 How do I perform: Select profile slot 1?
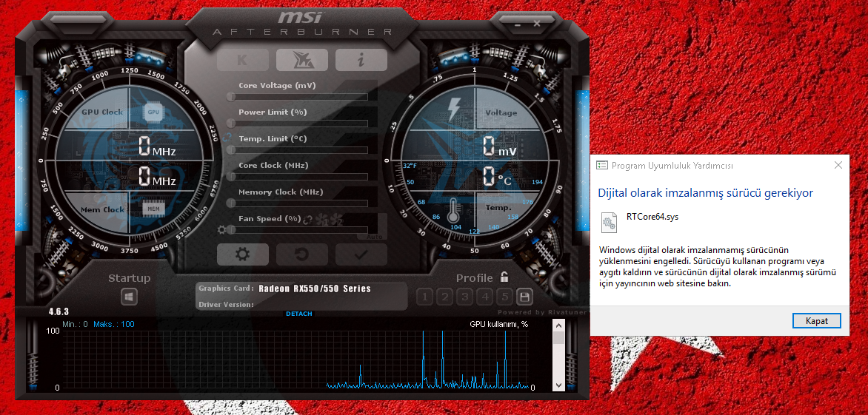pos(424,297)
